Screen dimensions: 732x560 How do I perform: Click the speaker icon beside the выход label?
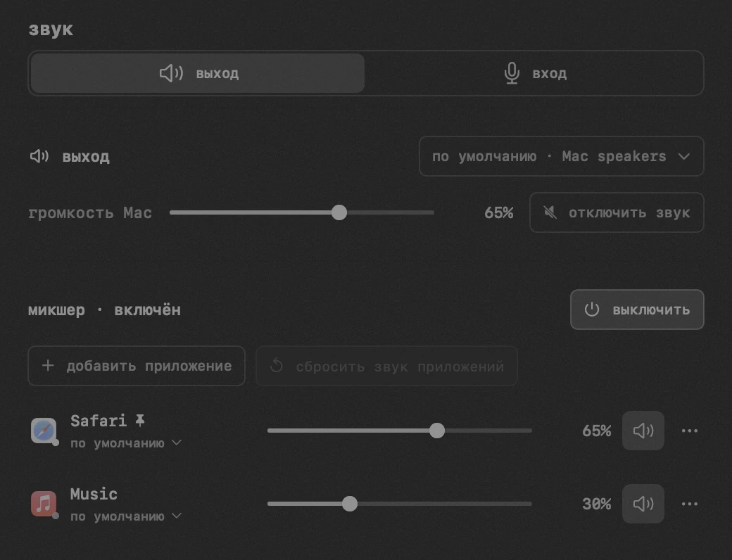[39, 156]
